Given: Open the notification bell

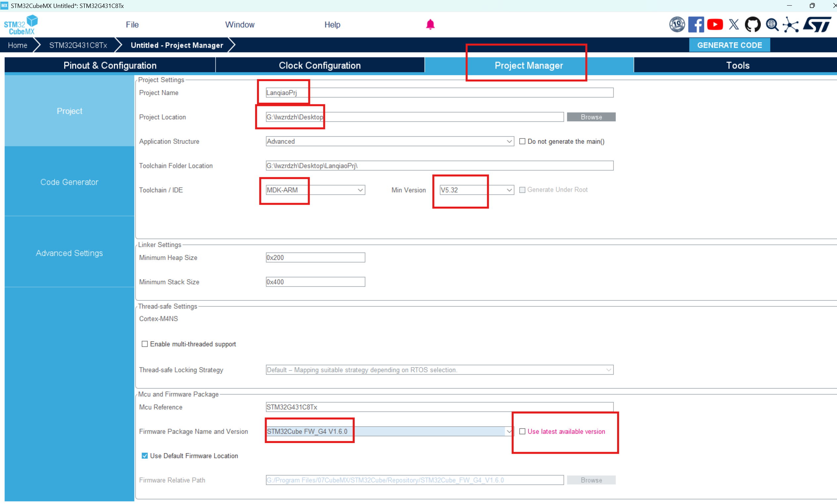Looking at the screenshot, I should (x=430, y=25).
